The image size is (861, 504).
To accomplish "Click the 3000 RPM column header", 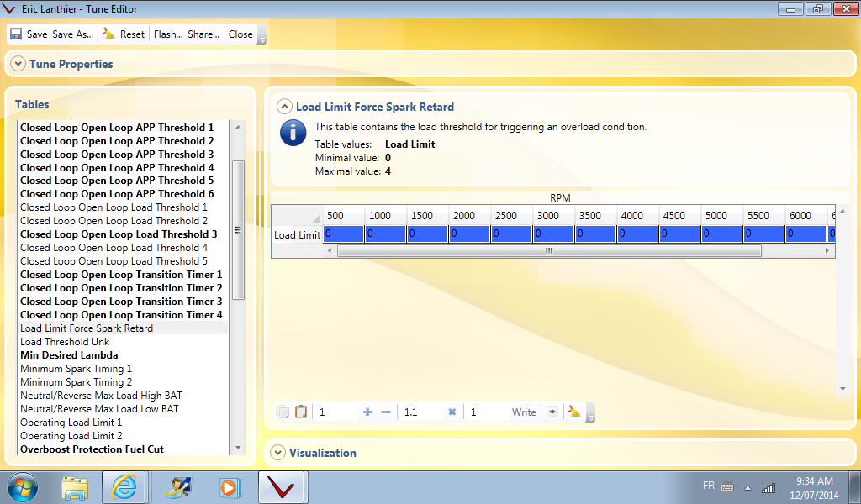I will coord(554,216).
